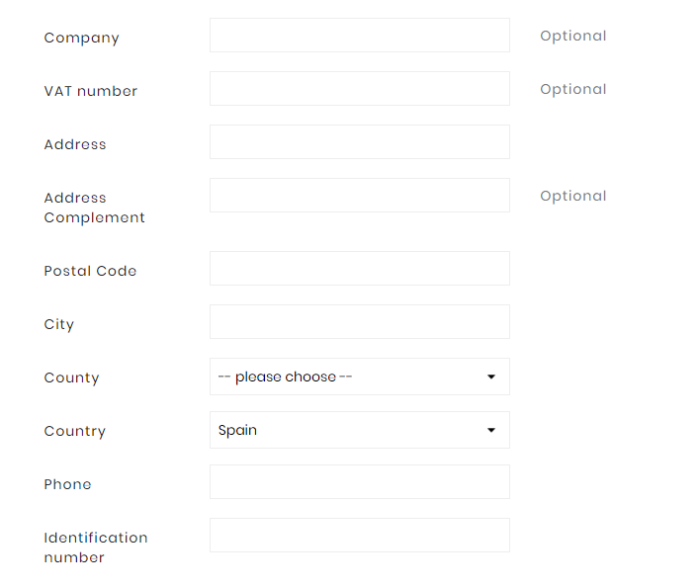The image size is (700, 588).
Task: Click the 'Phone' label text
Action: coord(67,484)
